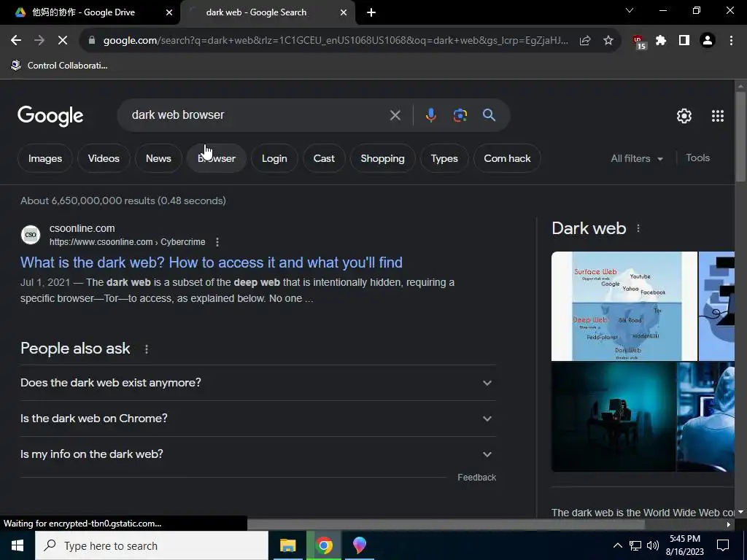This screenshot has width=747, height=560.
Task: View site information via lock icon
Action: pyautogui.click(x=92, y=41)
